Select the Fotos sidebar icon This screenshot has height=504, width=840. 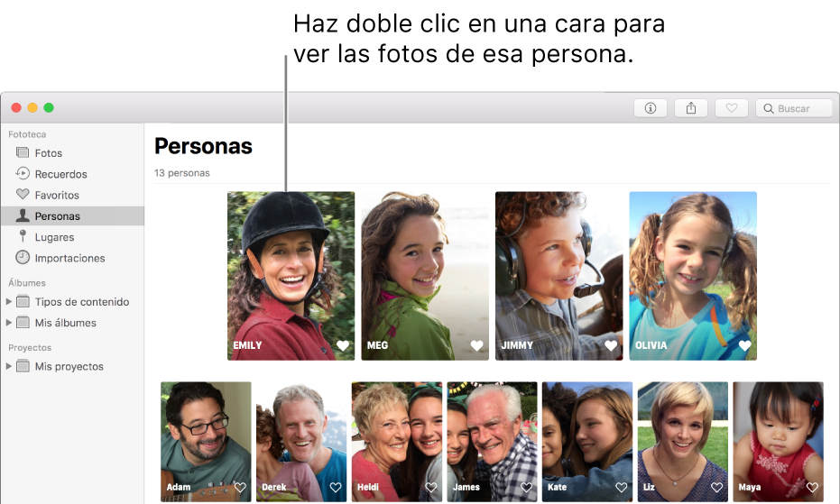(23, 152)
